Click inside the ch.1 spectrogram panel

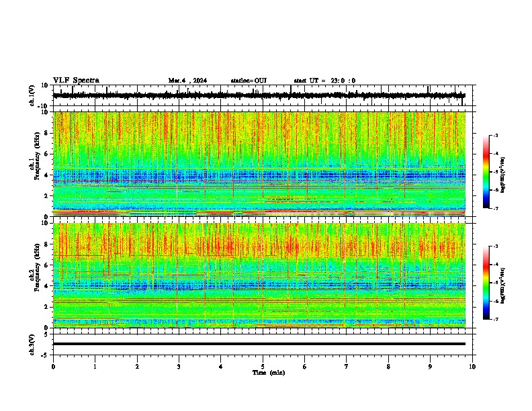click(259, 164)
